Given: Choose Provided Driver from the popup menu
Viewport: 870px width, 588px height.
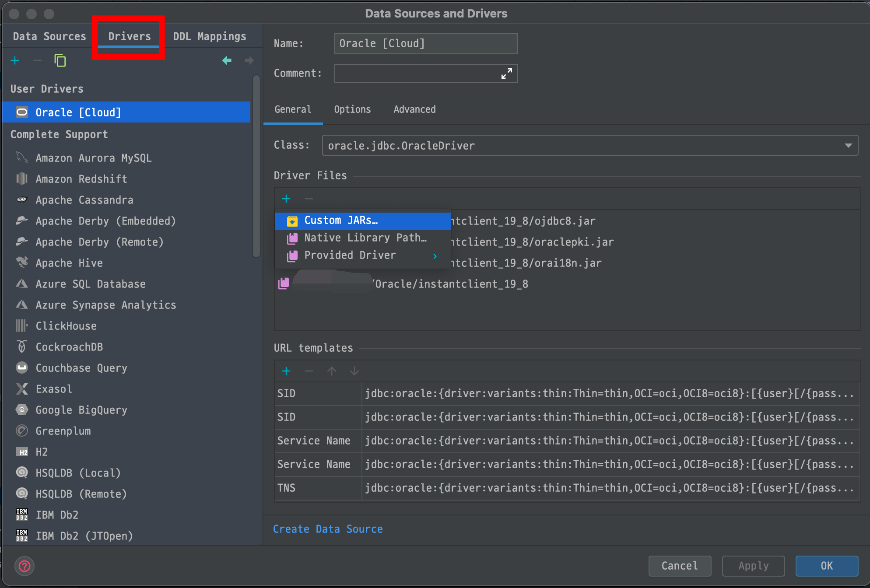Looking at the screenshot, I should pos(363,255).
